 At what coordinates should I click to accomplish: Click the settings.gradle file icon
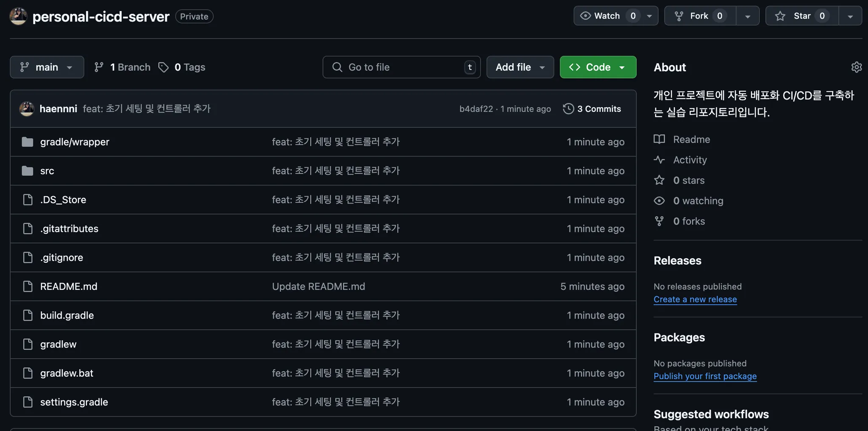click(x=28, y=402)
